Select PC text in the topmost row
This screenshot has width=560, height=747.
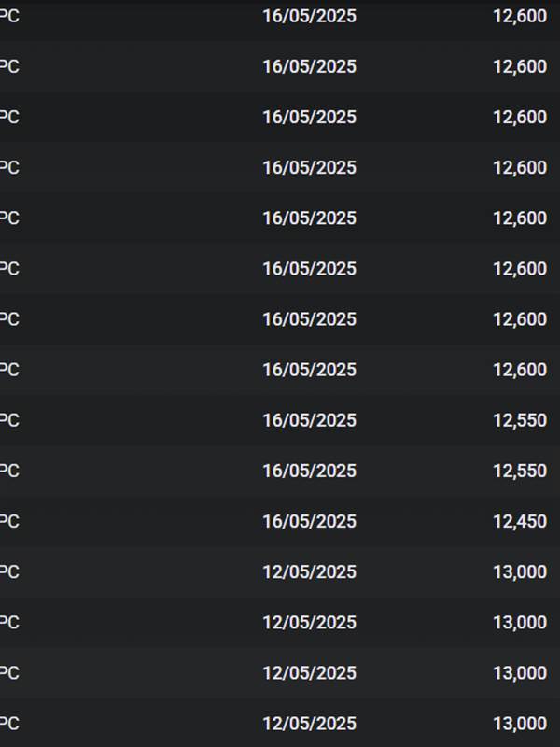coord(9,16)
